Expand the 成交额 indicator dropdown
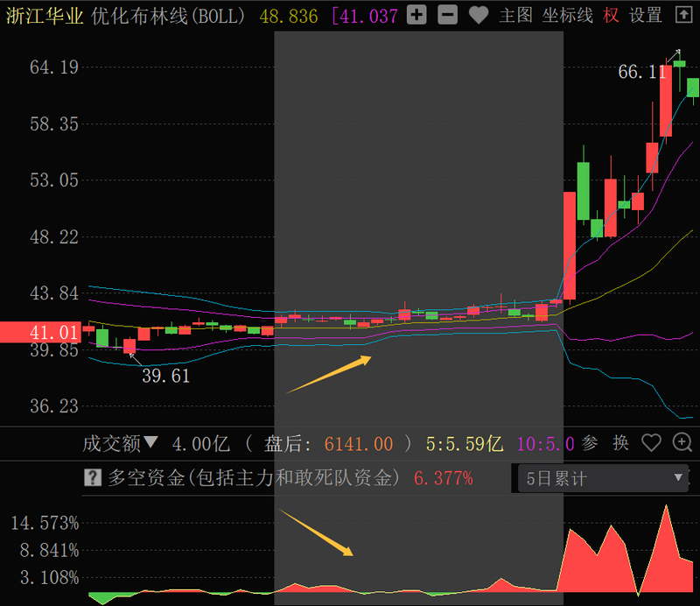Viewport: 700px width, 606px height. click(x=121, y=444)
